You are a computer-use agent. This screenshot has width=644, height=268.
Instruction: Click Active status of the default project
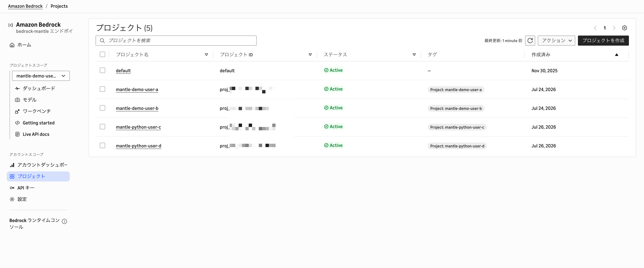tap(333, 70)
